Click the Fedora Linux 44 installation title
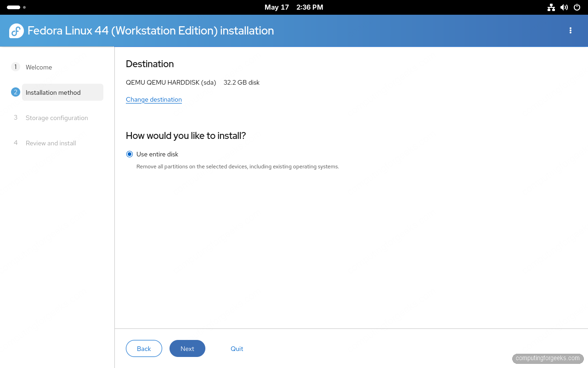Viewport: 588px width, 368px height. pos(151,31)
